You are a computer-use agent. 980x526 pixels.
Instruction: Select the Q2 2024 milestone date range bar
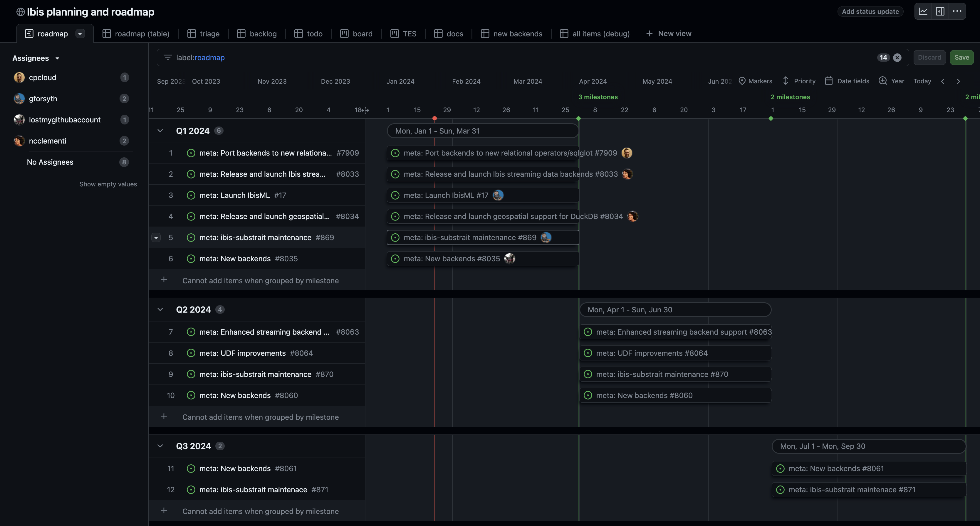click(x=675, y=310)
